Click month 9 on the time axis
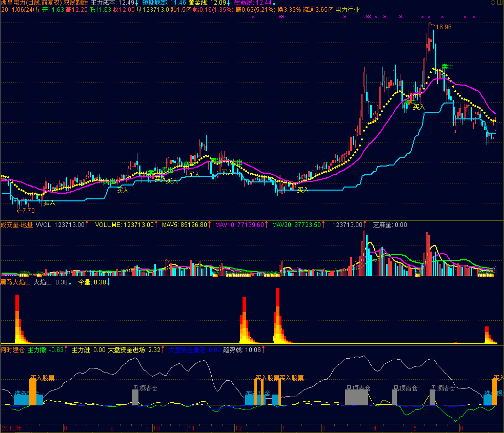Viewport: 504px width, 433px height. [112, 428]
